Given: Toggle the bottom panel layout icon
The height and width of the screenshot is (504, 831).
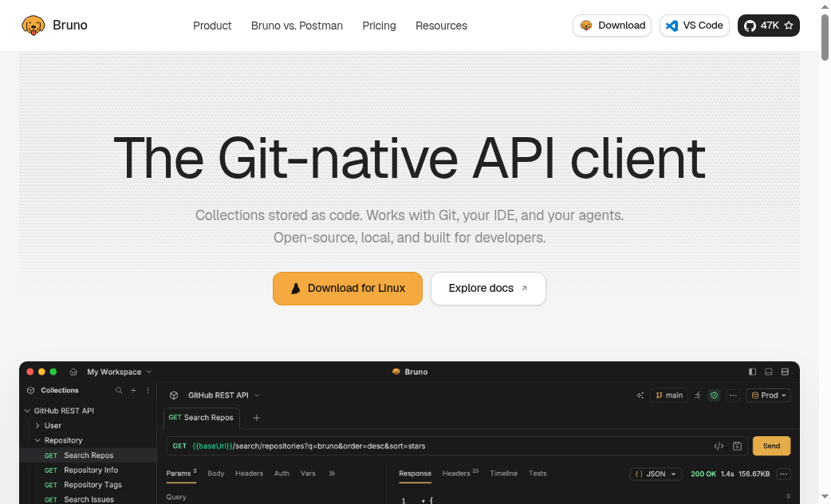Looking at the screenshot, I should (x=769, y=372).
